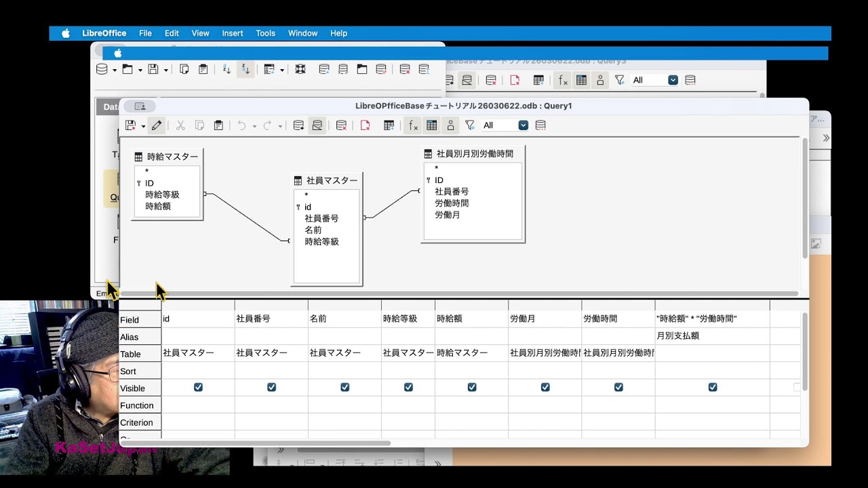868x488 pixels.
Task: Undo arrow icon in Query1 toolbar
Action: coord(241,125)
